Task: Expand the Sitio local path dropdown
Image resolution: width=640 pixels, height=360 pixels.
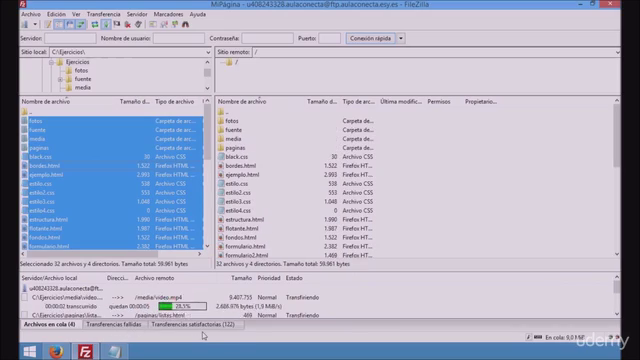Action: 208,52
